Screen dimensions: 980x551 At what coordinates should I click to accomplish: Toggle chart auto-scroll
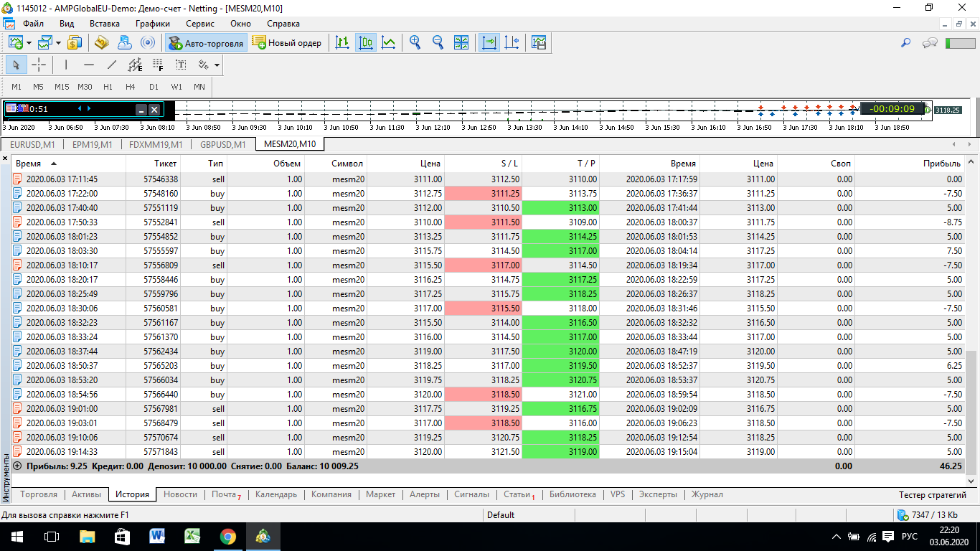click(489, 43)
